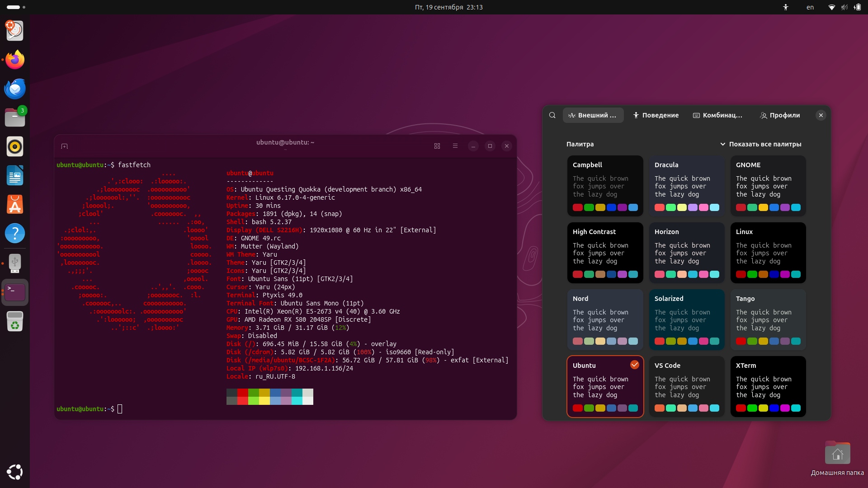Image resolution: width=868 pixels, height=488 pixels.
Task: Click the GPU line in fastfetch output
Action: (x=299, y=319)
